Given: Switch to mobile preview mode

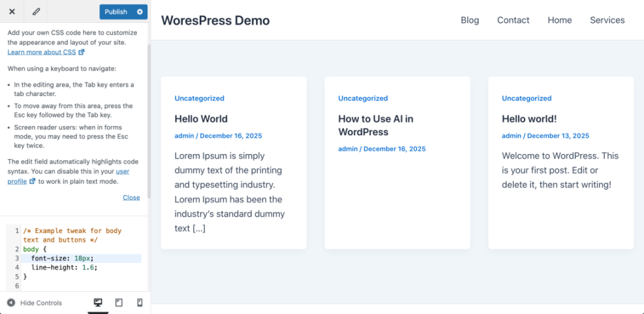Looking at the screenshot, I should click(140, 303).
